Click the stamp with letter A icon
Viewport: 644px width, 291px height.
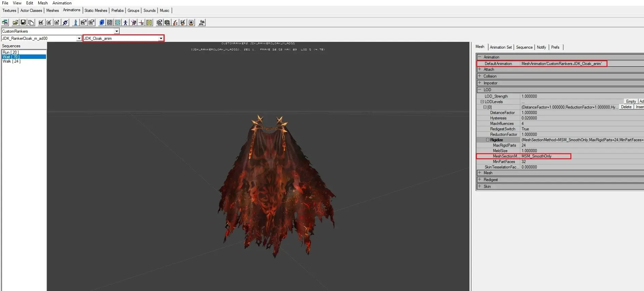coord(201,22)
